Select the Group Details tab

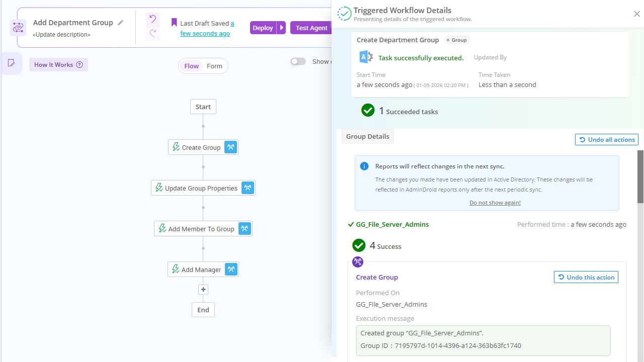click(x=368, y=136)
